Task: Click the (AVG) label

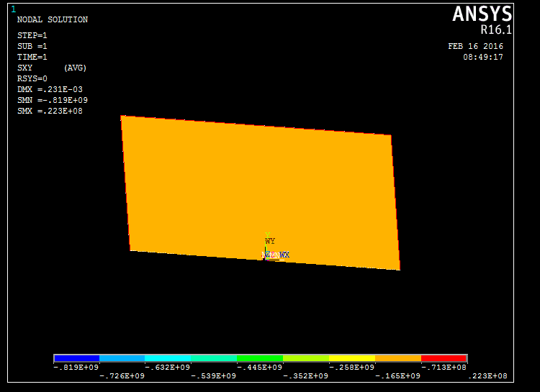Action: click(x=75, y=68)
